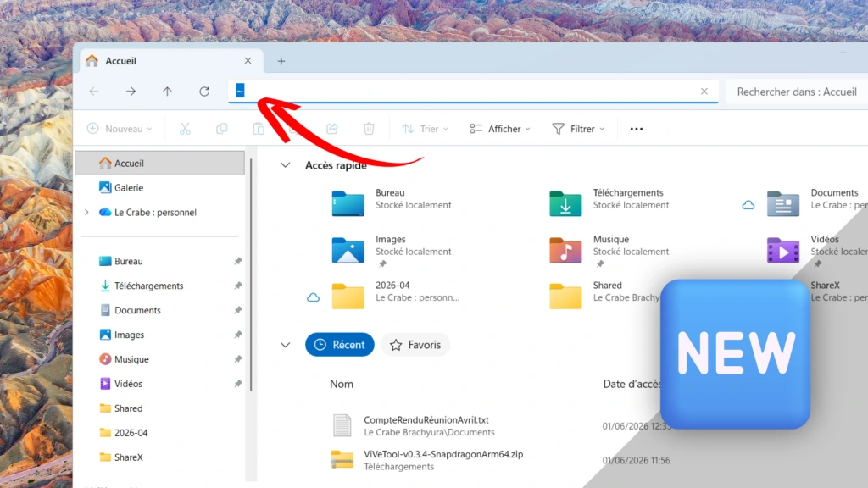Go up one folder level
This screenshot has width=868, height=488.
[x=167, y=91]
